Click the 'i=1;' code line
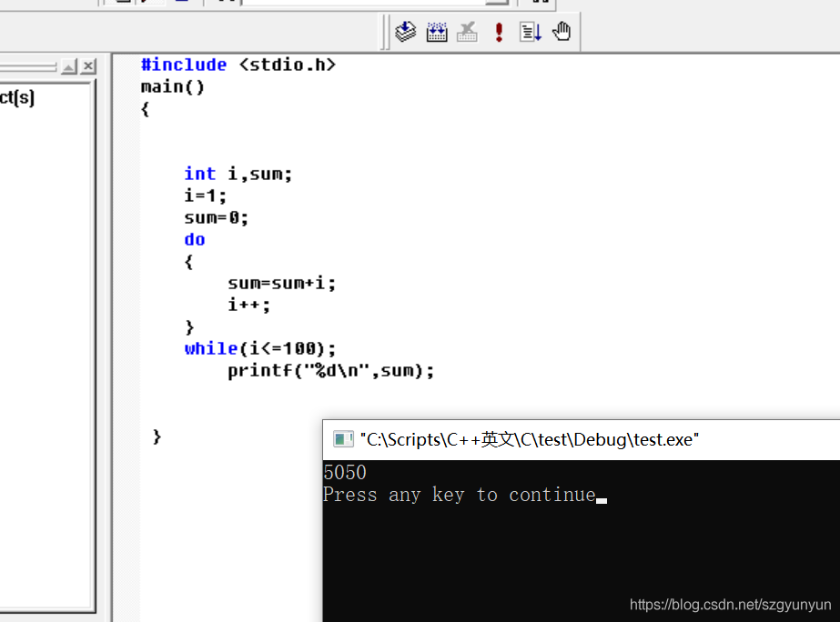The height and width of the screenshot is (622, 840). pyautogui.click(x=206, y=196)
